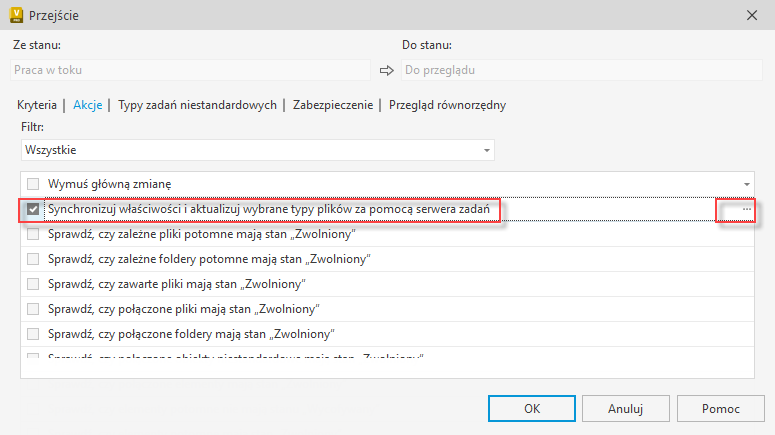Enable "połączone pliki" Zwolniony checkbox

[34, 309]
